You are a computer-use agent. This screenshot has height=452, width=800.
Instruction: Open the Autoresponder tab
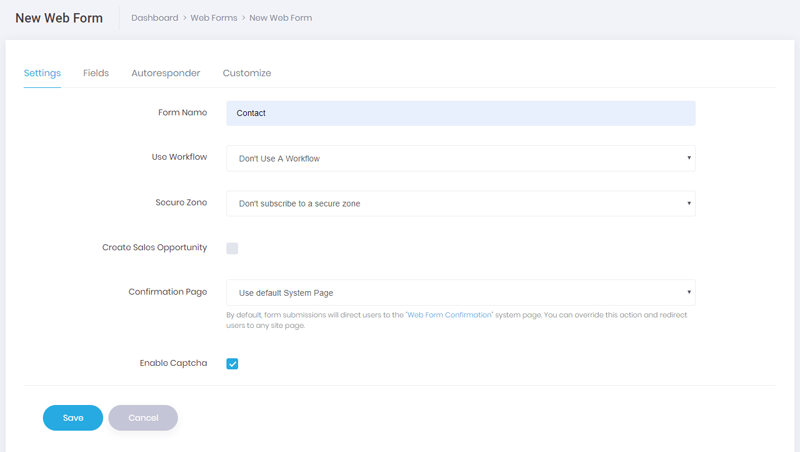(166, 73)
